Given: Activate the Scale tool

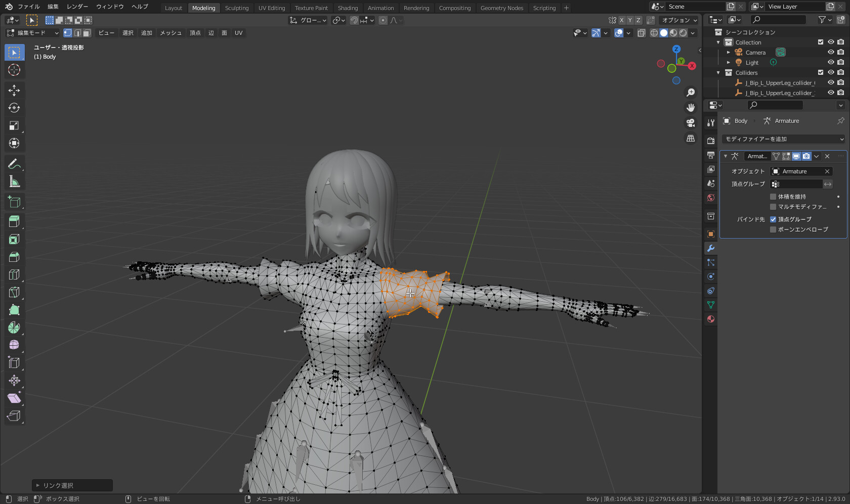Looking at the screenshot, I should coord(14,125).
